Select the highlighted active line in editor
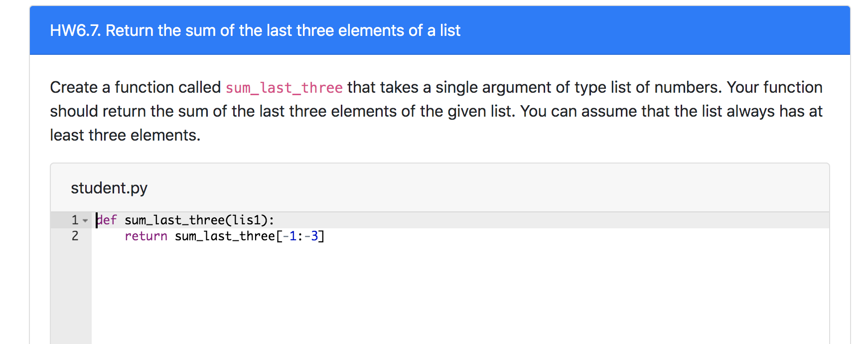 coord(448,219)
